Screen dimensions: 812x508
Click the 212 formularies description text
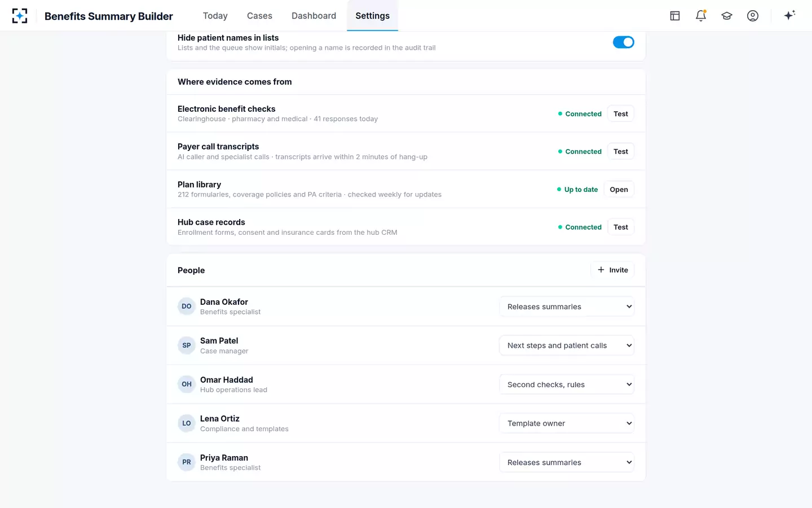click(x=310, y=195)
